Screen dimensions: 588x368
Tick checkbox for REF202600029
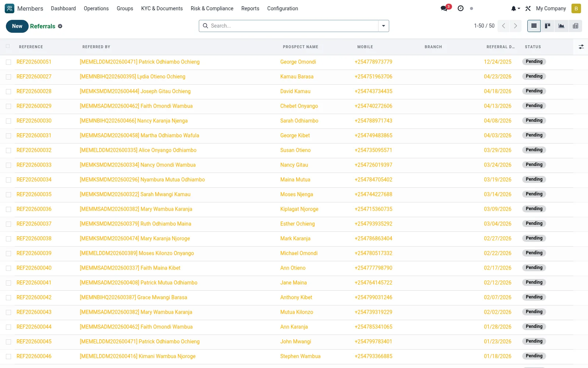[8, 106]
